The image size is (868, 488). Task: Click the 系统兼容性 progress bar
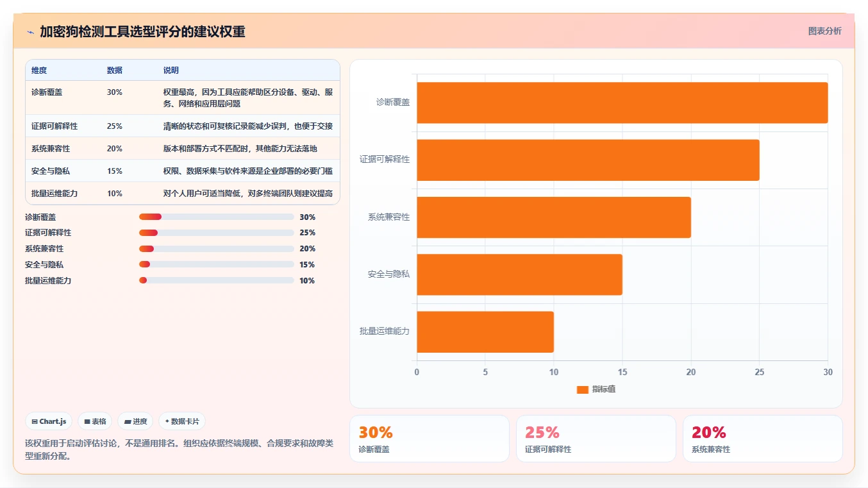[217, 249]
